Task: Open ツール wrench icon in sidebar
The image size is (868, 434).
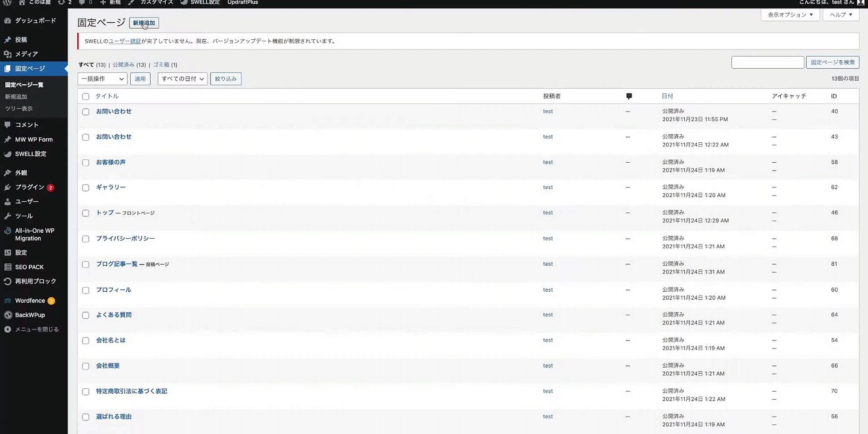Action: [x=7, y=216]
